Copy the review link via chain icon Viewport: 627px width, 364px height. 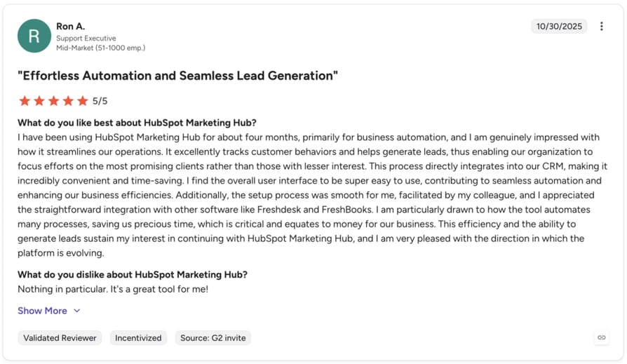tap(602, 337)
